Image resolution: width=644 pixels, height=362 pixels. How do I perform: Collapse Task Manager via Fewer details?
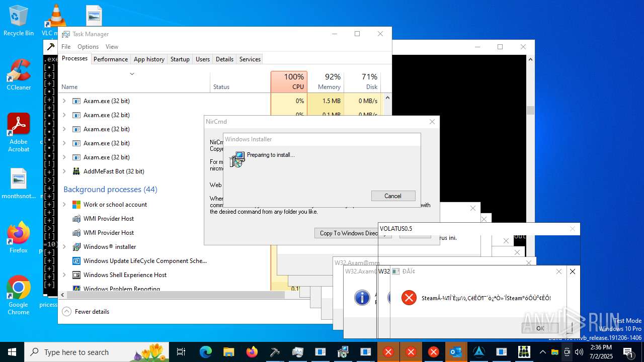(86, 312)
